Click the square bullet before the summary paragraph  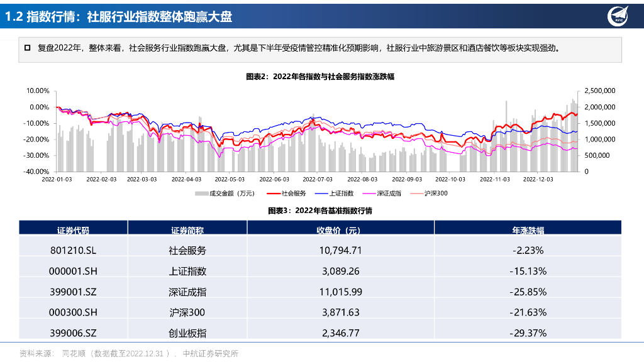point(27,48)
